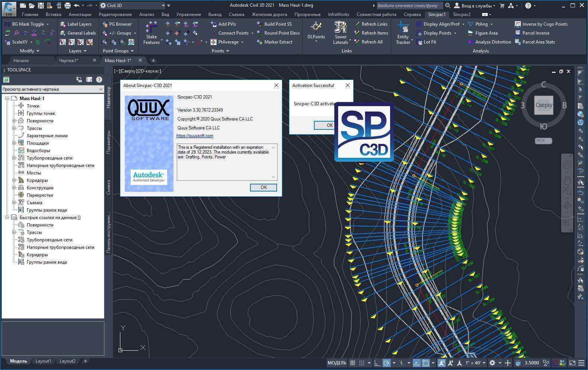Click OK in Activation Successful dialog

pyautogui.click(x=324, y=125)
